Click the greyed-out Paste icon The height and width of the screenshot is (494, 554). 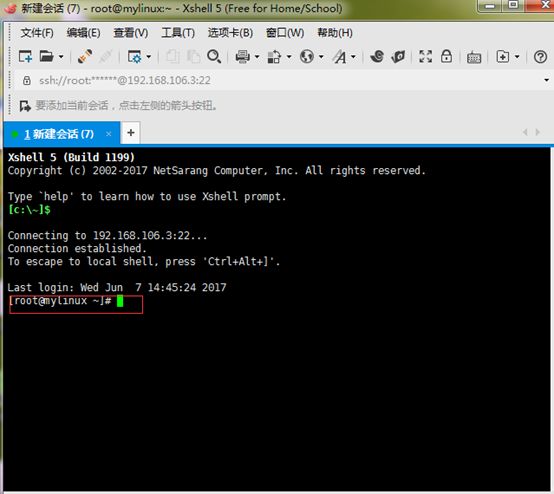pos(193,56)
